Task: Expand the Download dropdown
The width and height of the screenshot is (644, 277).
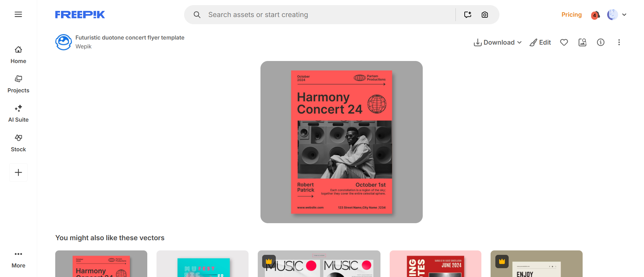Action: pos(498,42)
